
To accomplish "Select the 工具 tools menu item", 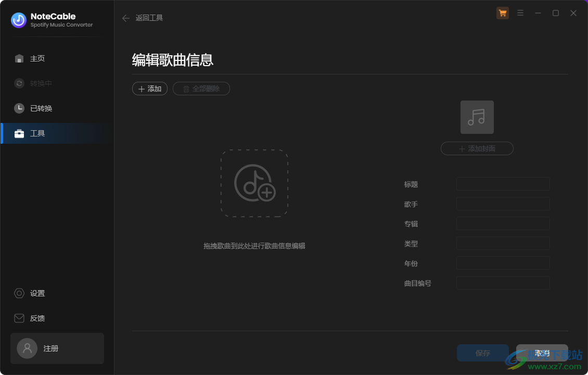I will pyautogui.click(x=57, y=133).
